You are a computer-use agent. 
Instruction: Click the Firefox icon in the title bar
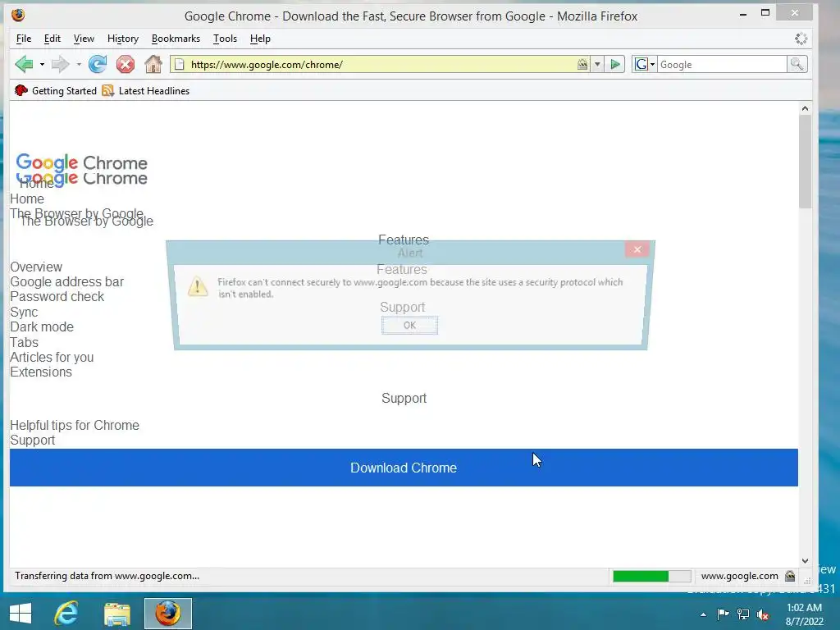18,15
